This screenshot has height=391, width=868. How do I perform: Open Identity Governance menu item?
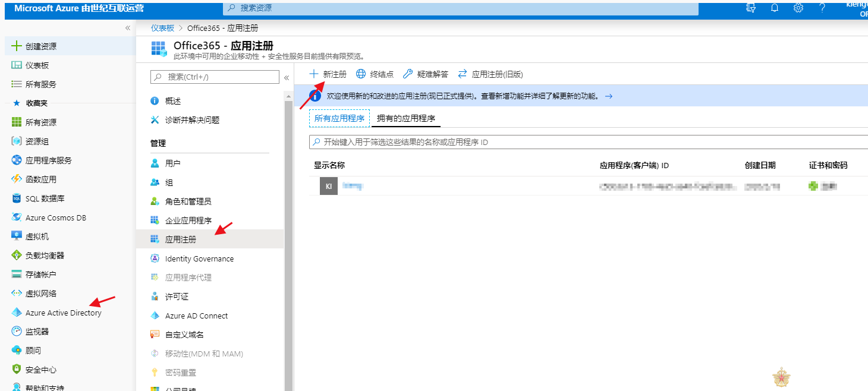click(x=199, y=258)
